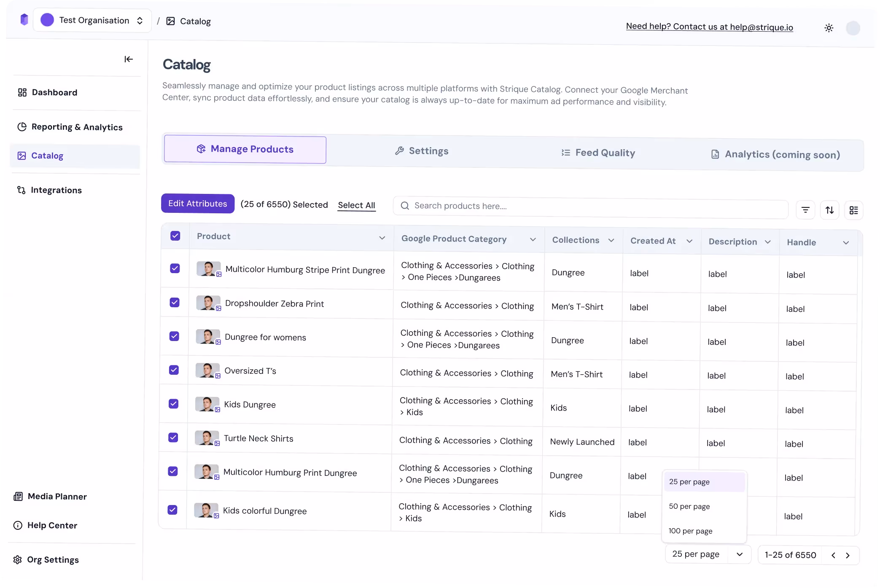Viewport: 880px width, 588px height.
Task: Uncheck the Dropshoulder Zebra Print row
Action: (x=175, y=303)
